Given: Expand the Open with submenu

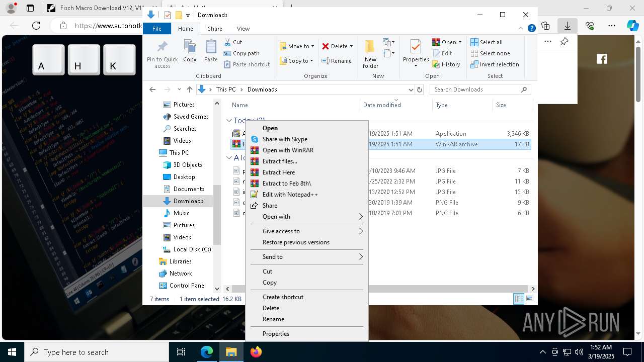Looking at the screenshot, I should click(x=307, y=217).
